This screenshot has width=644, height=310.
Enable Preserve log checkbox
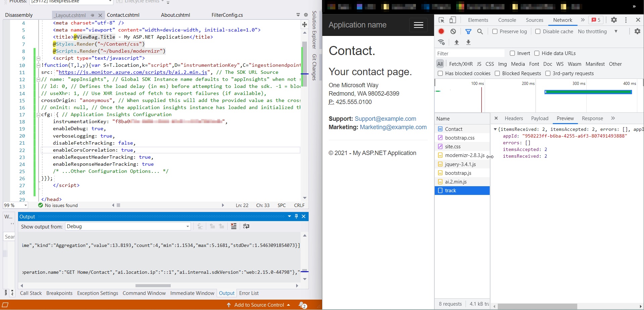[x=495, y=31]
